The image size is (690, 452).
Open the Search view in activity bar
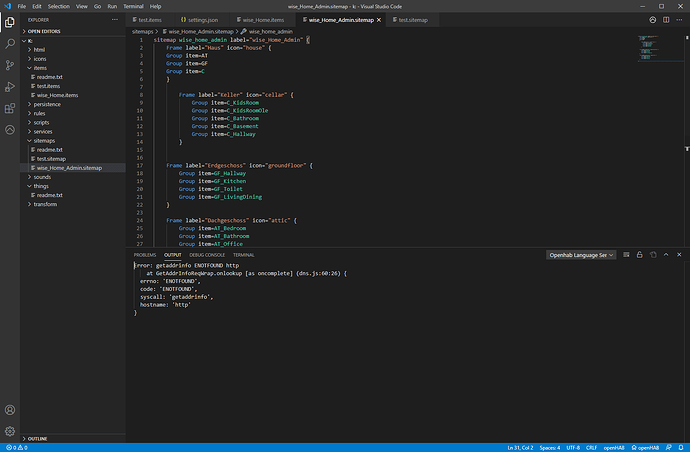pyautogui.click(x=10, y=41)
